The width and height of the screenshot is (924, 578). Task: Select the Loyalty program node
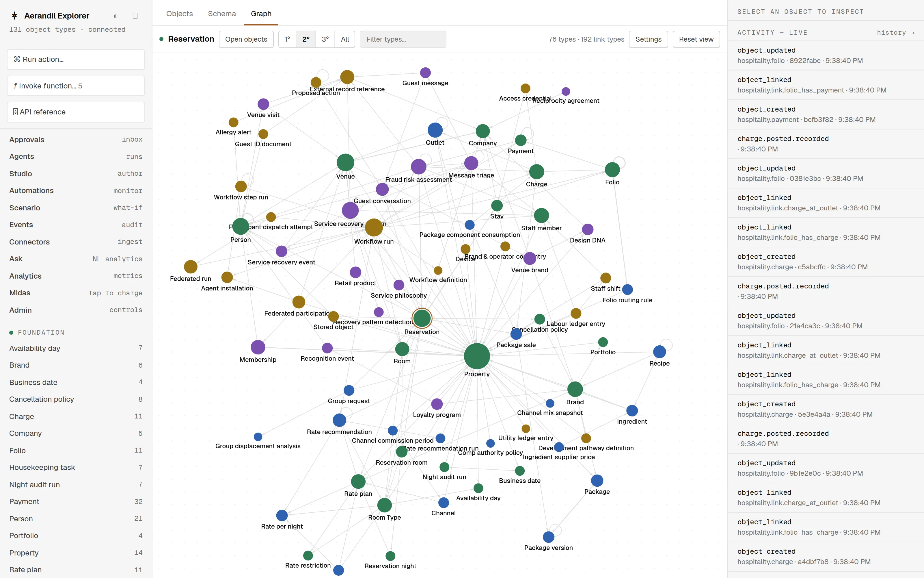pyautogui.click(x=437, y=404)
